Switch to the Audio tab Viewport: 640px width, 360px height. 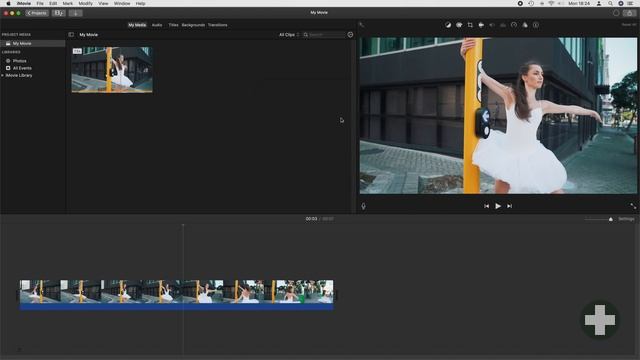click(x=157, y=25)
